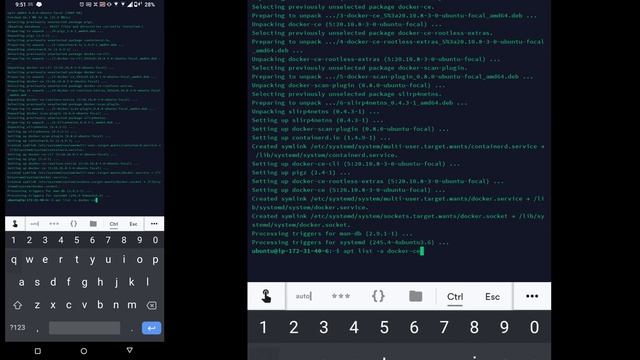The image size is (640, 360).
Task: Tap the z key on the phone keyboard
Action: pos(37,305)
